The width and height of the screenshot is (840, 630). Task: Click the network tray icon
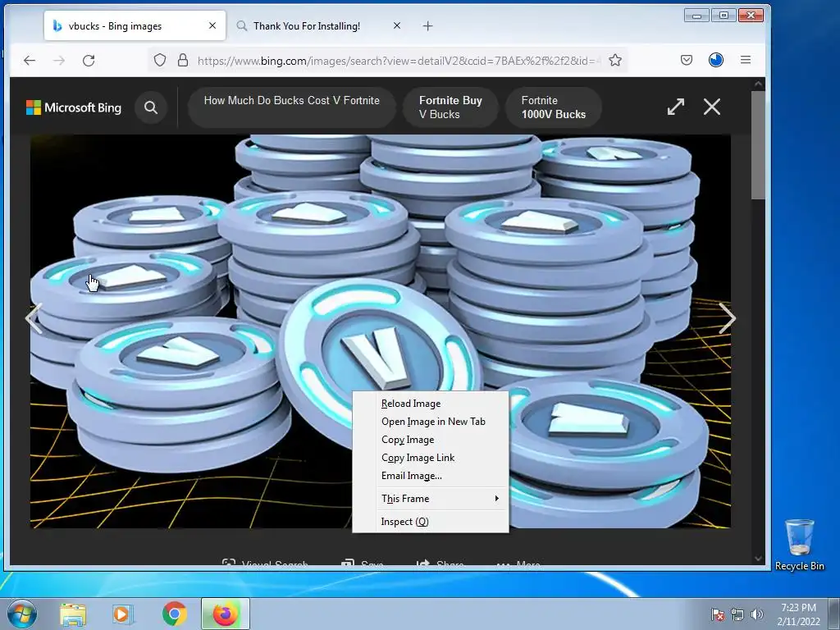pos(737,614)
